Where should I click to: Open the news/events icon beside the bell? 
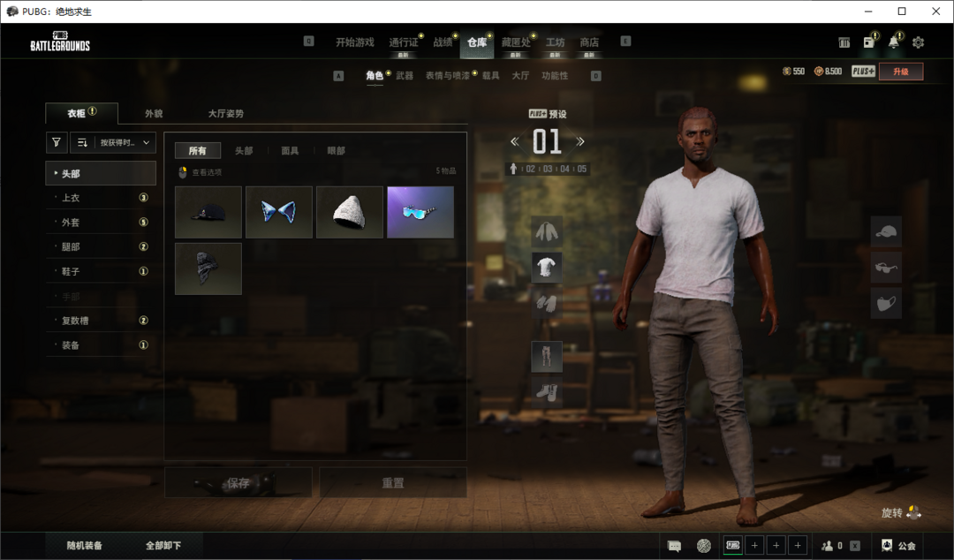(x=869, y=42)
